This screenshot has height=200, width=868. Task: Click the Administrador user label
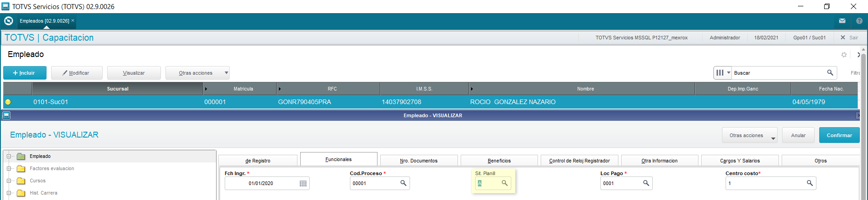(x=725, y=38)
